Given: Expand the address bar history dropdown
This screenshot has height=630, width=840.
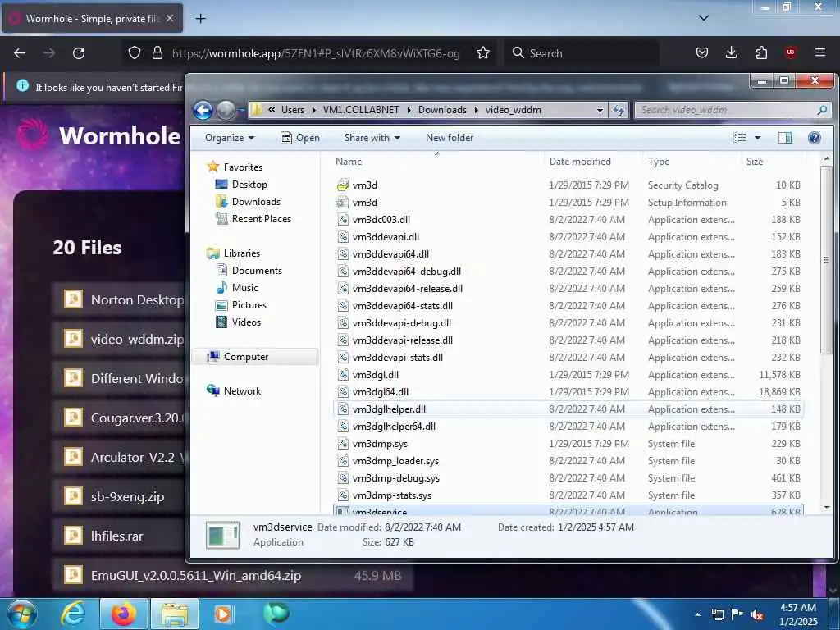Looking at the screenshot, I should point(600,110).
